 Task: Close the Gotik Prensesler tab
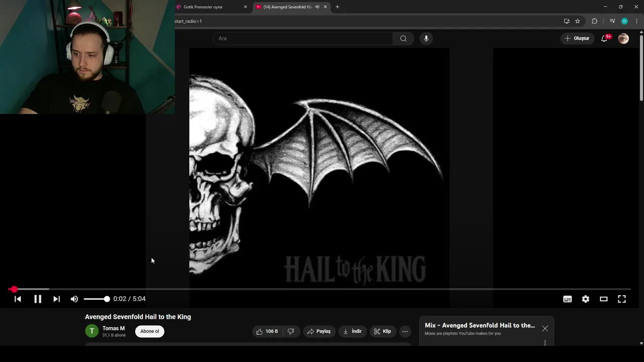click(246, 7)
